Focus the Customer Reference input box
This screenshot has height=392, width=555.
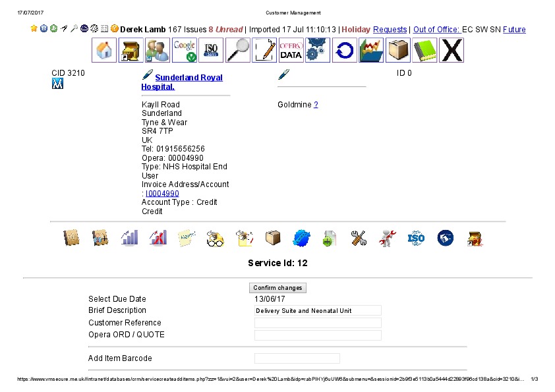pyautogui.click(x=318, y=323)
